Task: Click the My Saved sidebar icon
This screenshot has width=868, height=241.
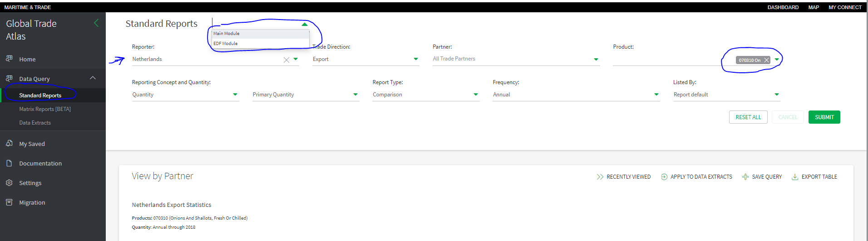Action: (9, 143)
